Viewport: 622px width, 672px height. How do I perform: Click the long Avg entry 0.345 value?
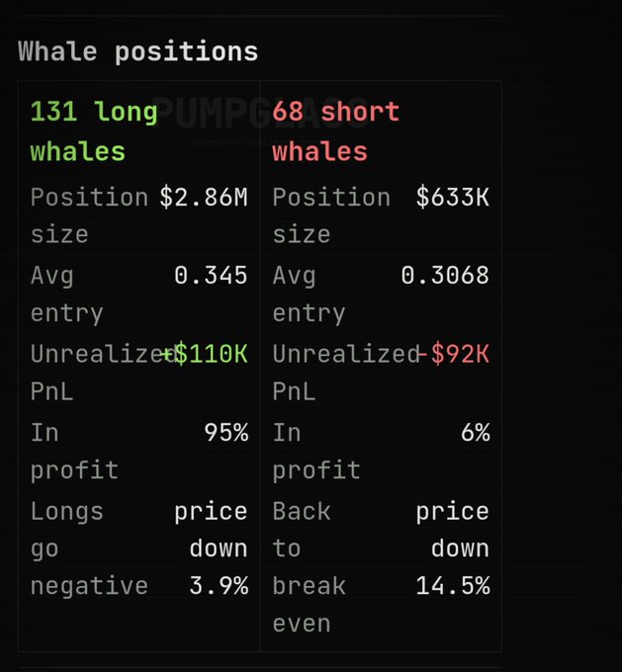pos(211,275)
